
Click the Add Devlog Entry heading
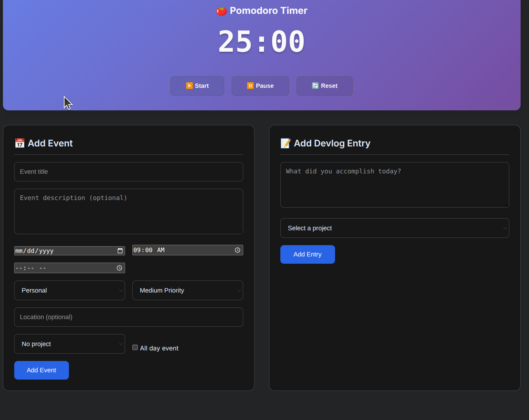click(326, 143)
